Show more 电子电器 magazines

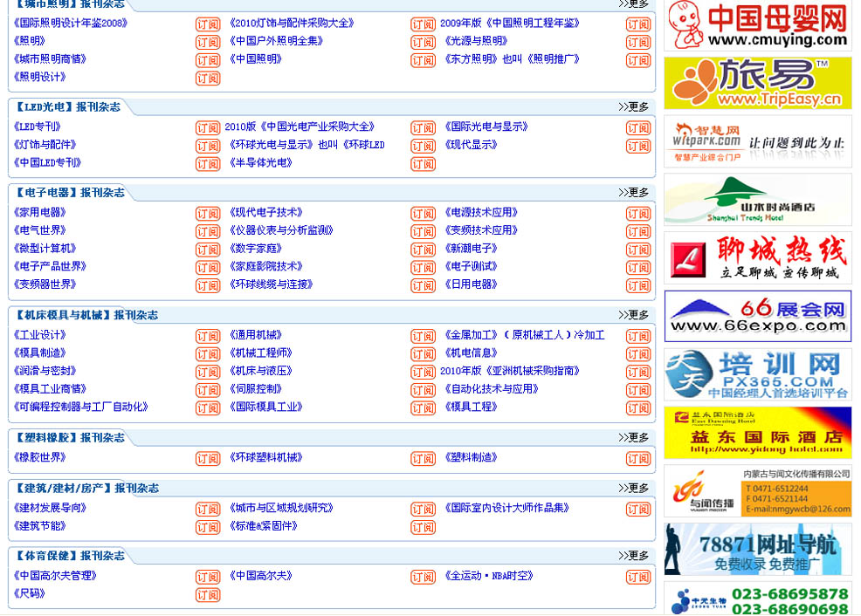click(634, 192)
